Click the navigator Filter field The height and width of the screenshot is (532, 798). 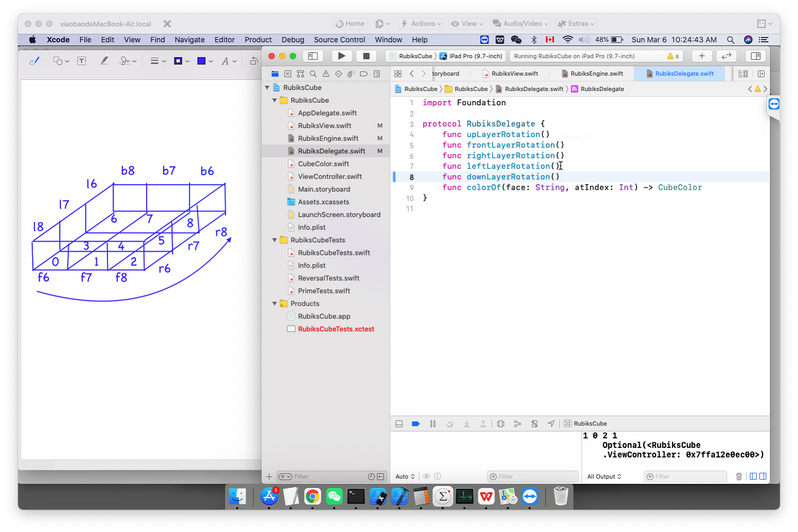[x=332, y=476]
